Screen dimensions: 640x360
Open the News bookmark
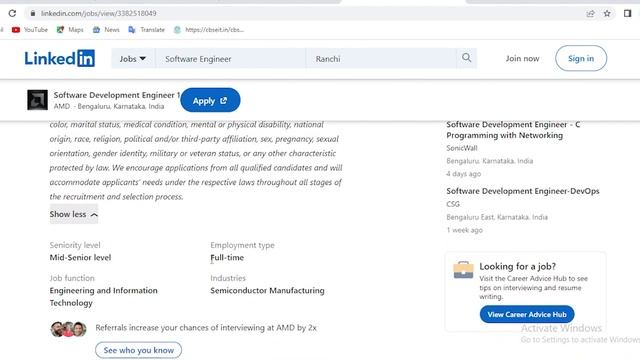coord(106,30)
